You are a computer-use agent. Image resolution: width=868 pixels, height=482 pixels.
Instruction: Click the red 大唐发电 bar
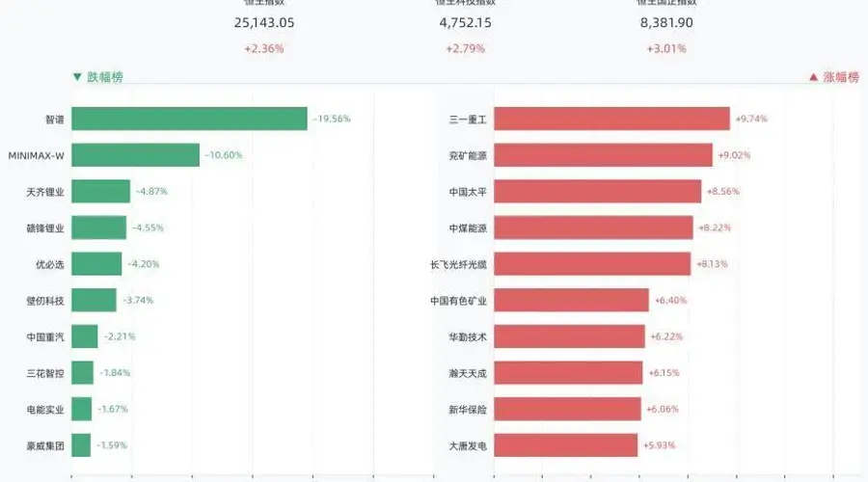(566, 445)
